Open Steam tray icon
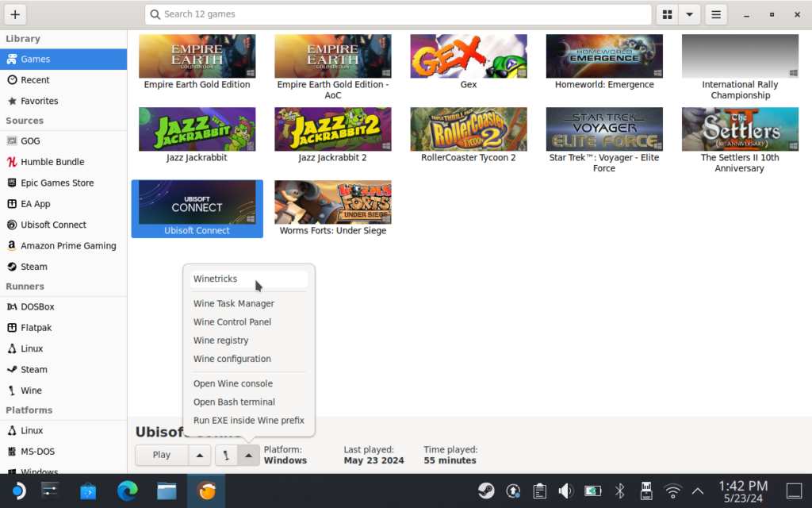This screenshot has height=508, width=812. coord(486,491)
